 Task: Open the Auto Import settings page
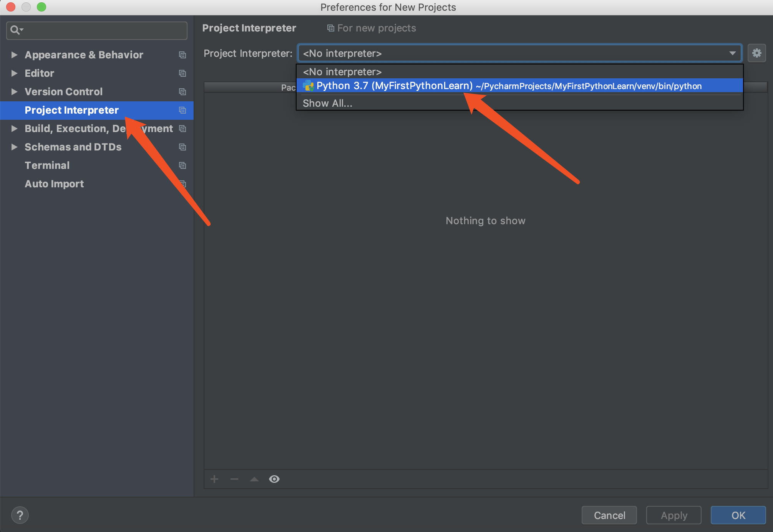tap(54, 184)
